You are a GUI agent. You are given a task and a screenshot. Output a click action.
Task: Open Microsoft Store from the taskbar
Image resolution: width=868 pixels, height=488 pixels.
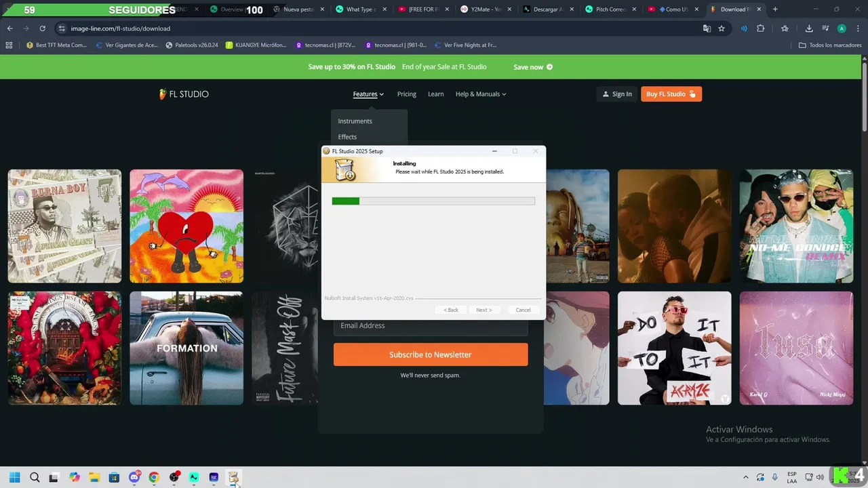114,477
